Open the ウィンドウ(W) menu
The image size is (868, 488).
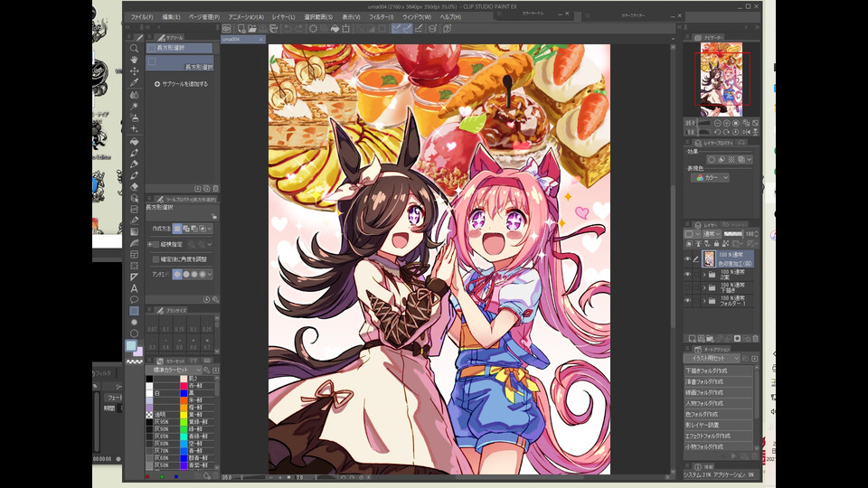click(416, 17)
